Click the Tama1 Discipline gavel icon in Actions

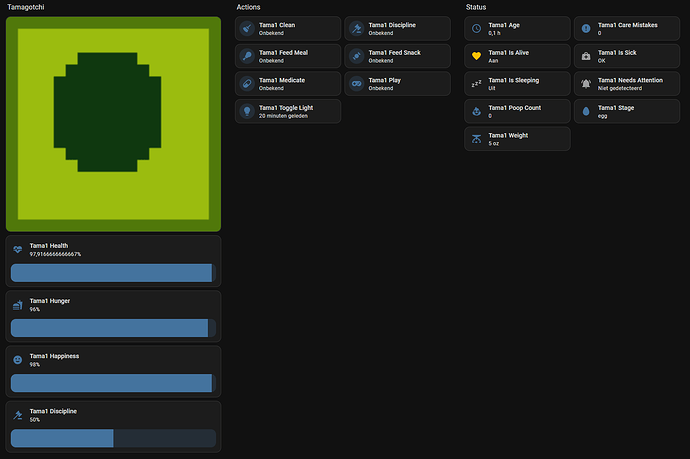(357, 29)
